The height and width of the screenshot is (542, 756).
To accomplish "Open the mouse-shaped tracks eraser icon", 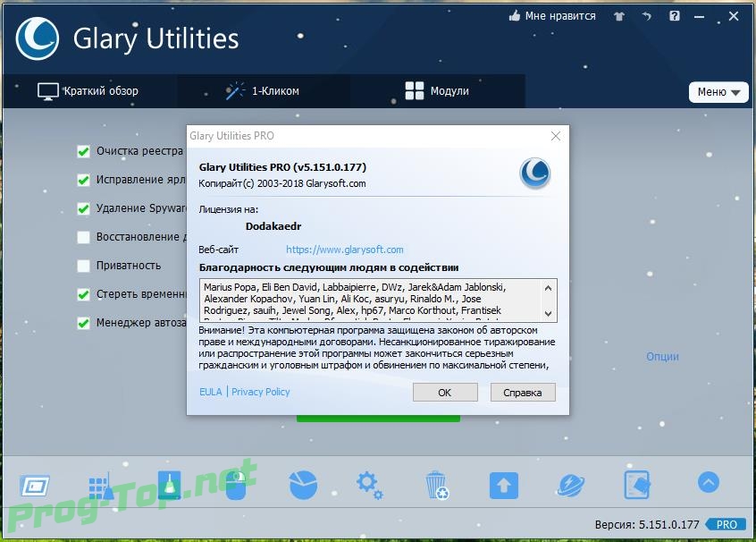I will (236, 486).
